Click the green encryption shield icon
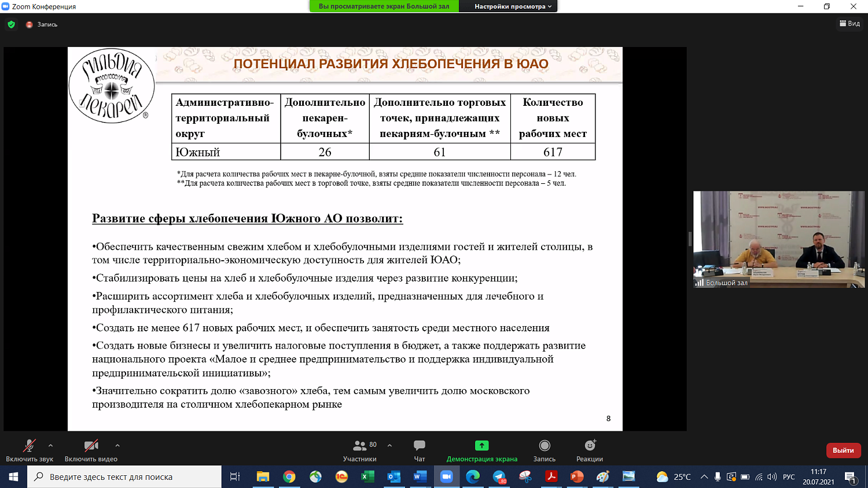This screenshot has width=868, height=488. (11, 24)
